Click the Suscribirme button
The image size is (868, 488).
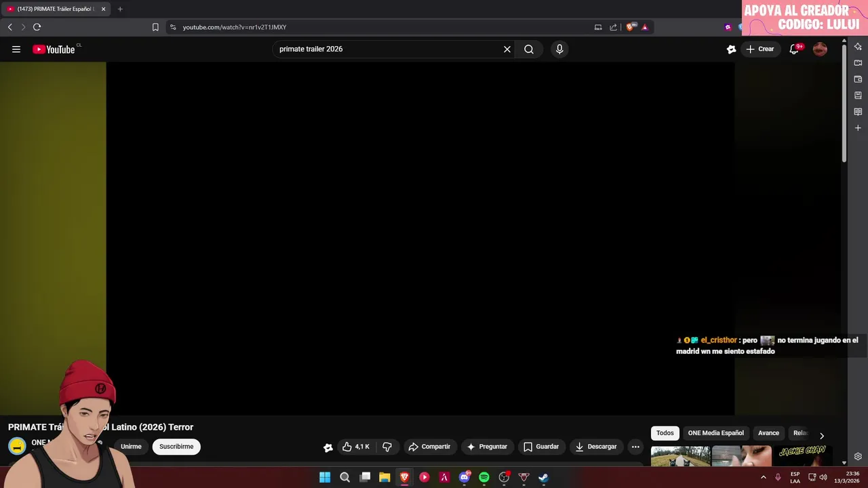pos(176,447)
